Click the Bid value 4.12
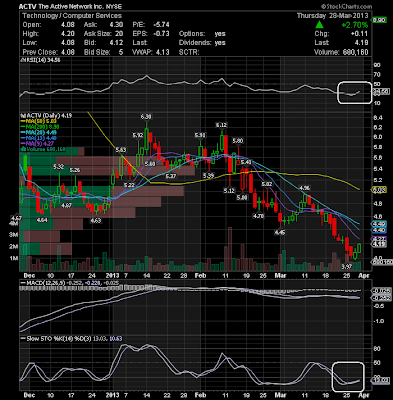Screen dimensions: 393x400 pyautogui.click(x=116, y=43)
